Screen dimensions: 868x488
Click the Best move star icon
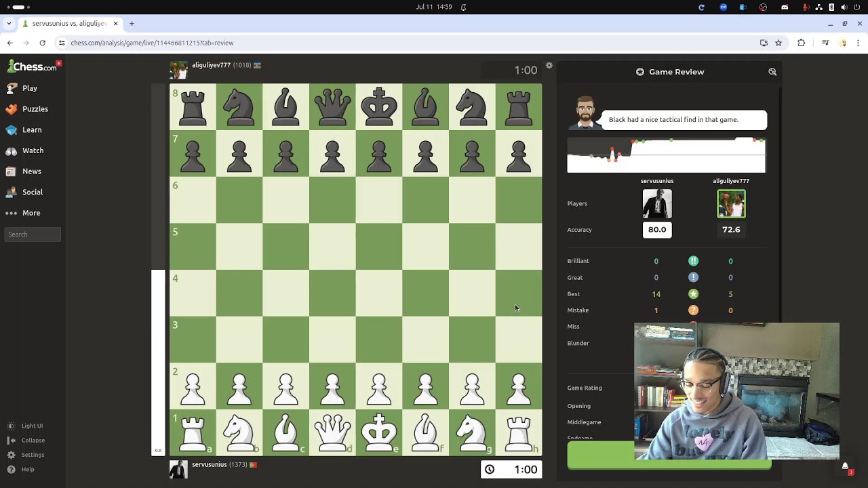tap(693, 294)
